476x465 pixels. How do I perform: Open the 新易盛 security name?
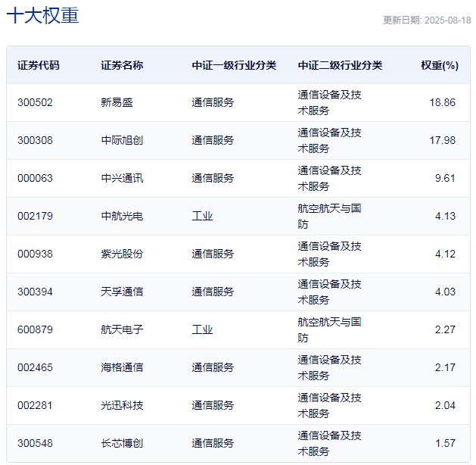point(117,102)
